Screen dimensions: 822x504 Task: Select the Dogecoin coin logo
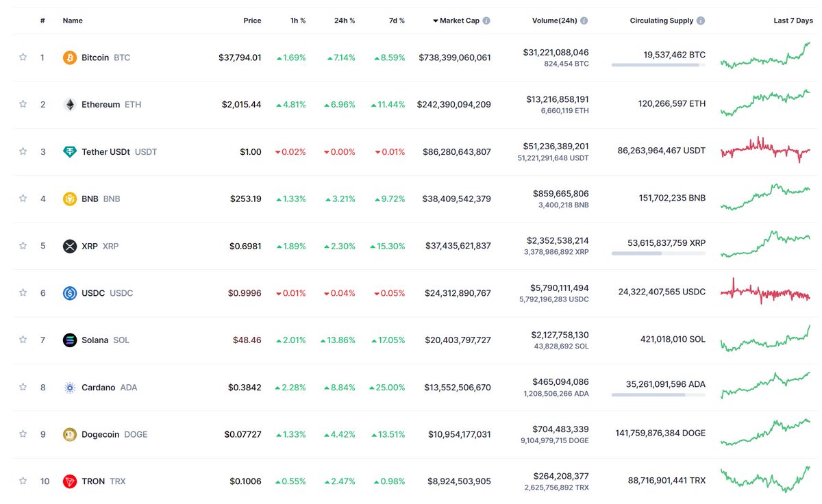(69, 433)
